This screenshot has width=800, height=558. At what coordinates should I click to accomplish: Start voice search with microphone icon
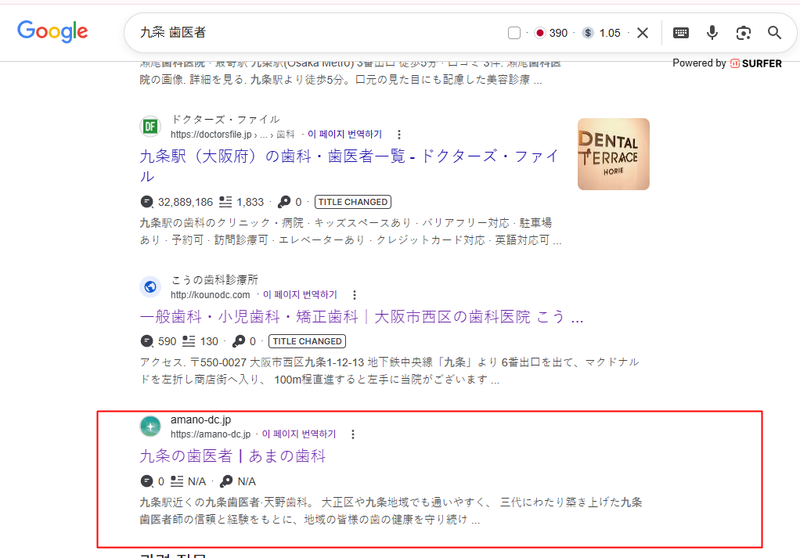(x=712, y=33)
